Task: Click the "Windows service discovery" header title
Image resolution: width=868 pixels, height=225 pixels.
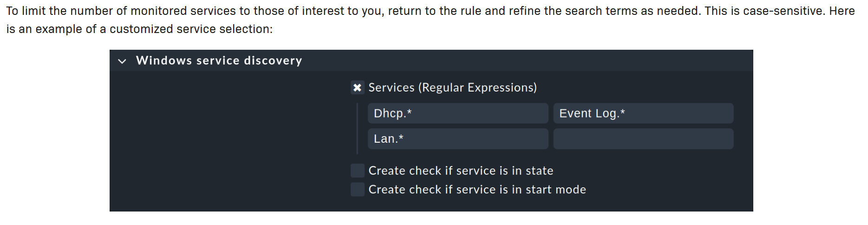Action: [219, 61]
